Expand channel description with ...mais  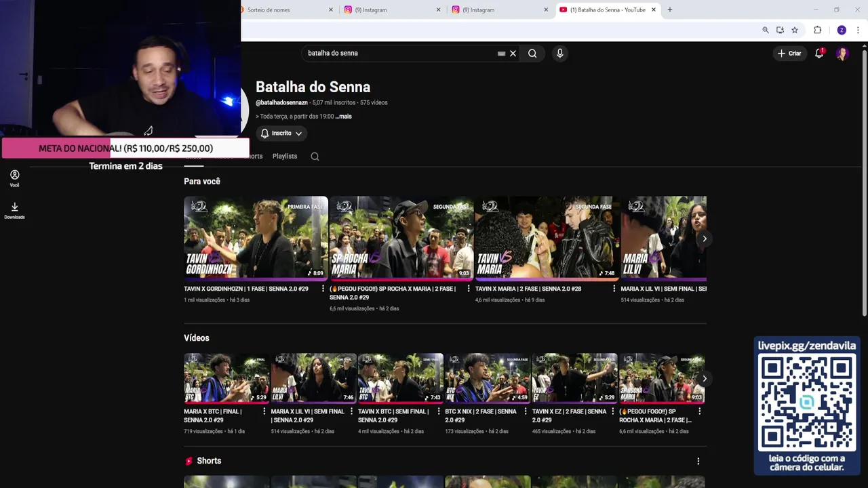click(x=343, y=117)
